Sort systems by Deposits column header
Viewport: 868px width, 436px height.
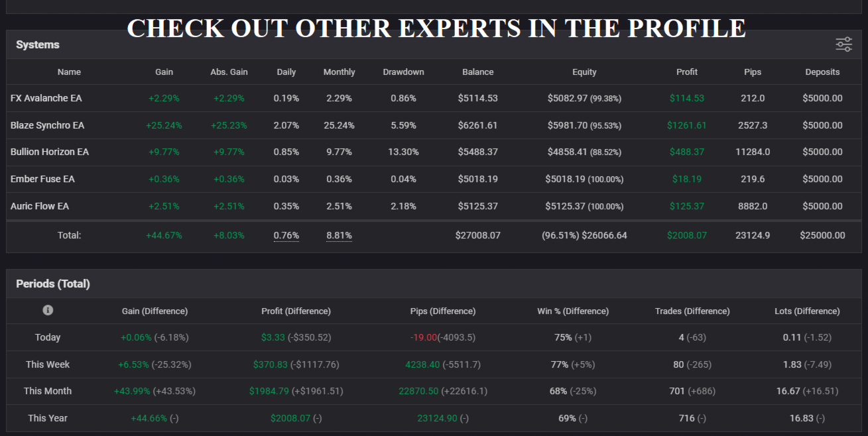pos(822,72)
